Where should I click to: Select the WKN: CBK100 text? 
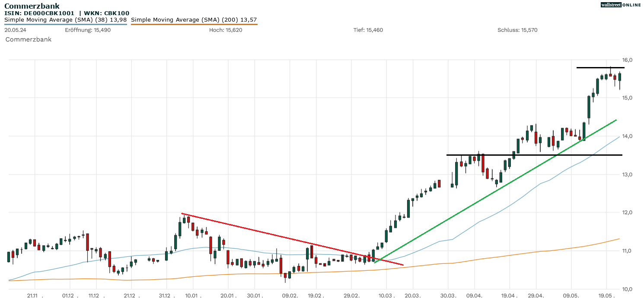pyautogui.click(x=106, y=13)
